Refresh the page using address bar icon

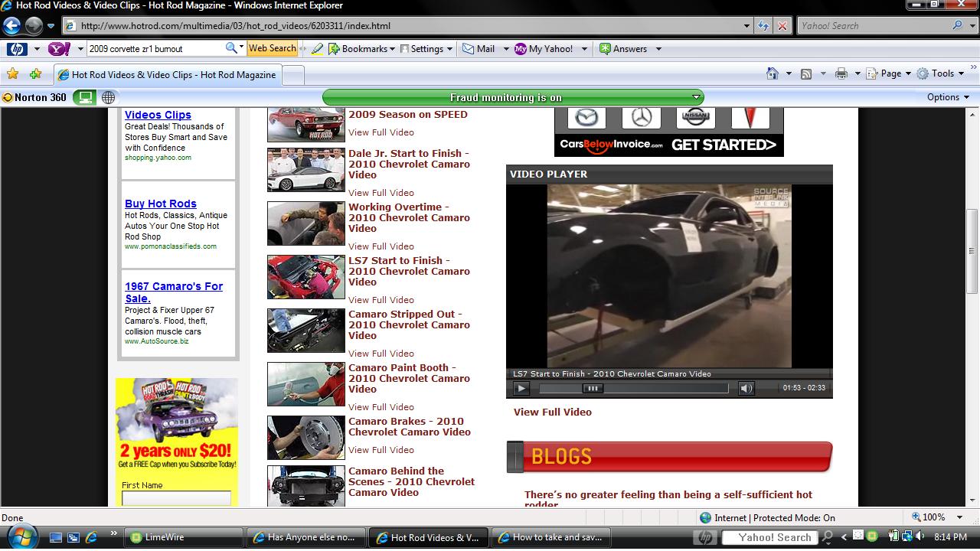[x=763, y=26]
